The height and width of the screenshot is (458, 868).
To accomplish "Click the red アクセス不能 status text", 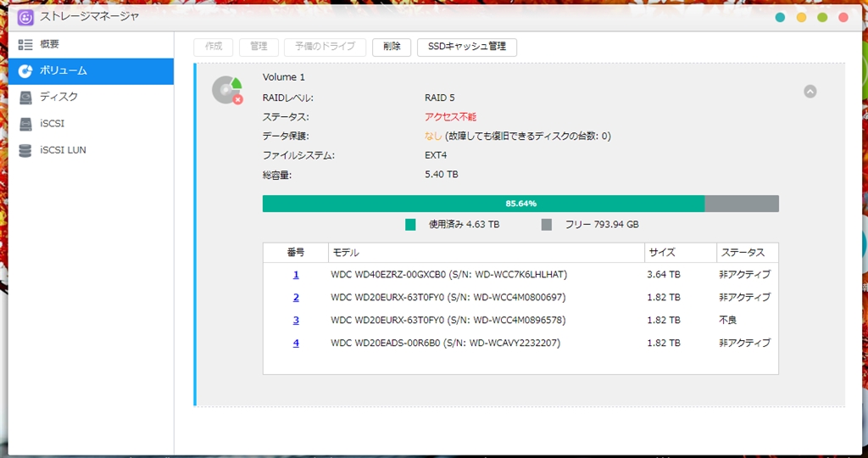I will click(451, 117).
